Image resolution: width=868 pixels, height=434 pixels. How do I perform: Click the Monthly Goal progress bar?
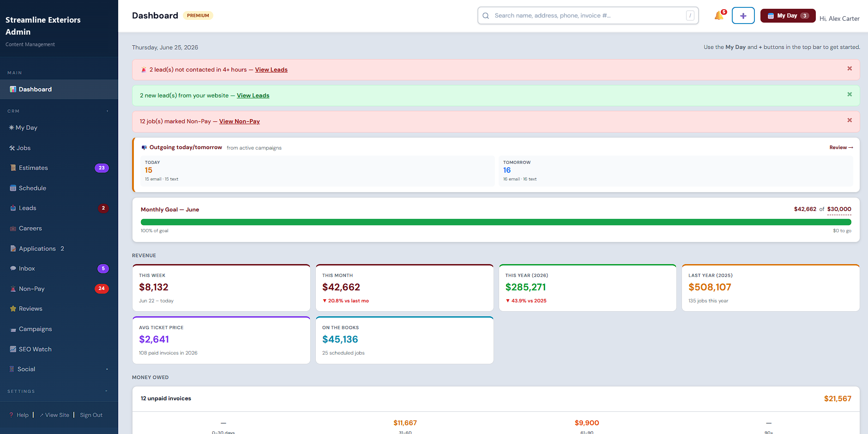pyautogui.click(x=496, y=222)
